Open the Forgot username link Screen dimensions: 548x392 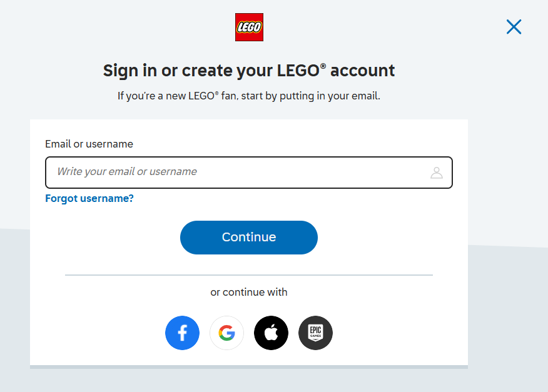point(89,198)
